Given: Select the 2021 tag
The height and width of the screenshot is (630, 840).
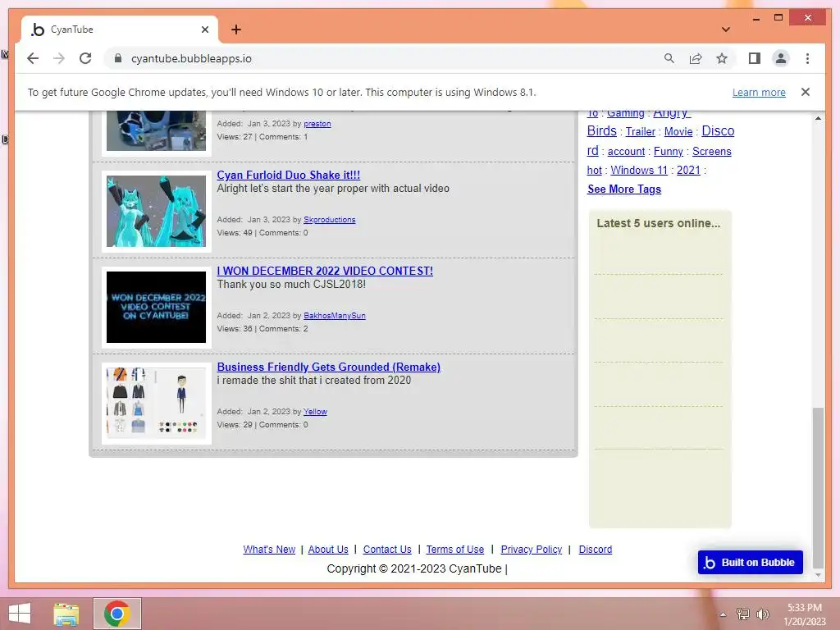Looking at the screenshot, I should pos(688,171).
